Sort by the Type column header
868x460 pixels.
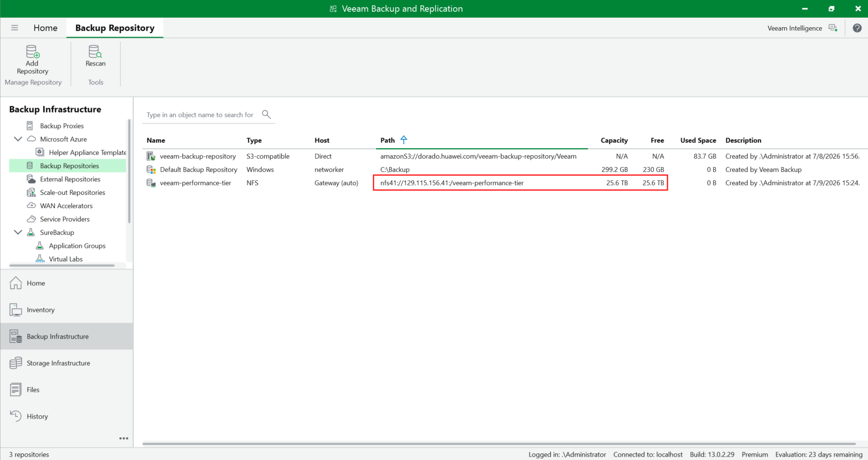click(x=254, y=140)
